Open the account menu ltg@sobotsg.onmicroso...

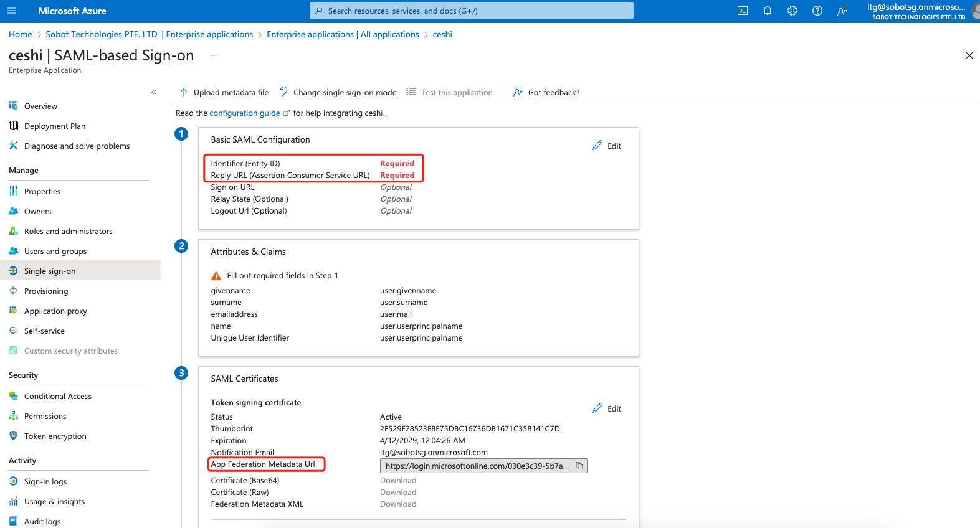pos(922,11)
